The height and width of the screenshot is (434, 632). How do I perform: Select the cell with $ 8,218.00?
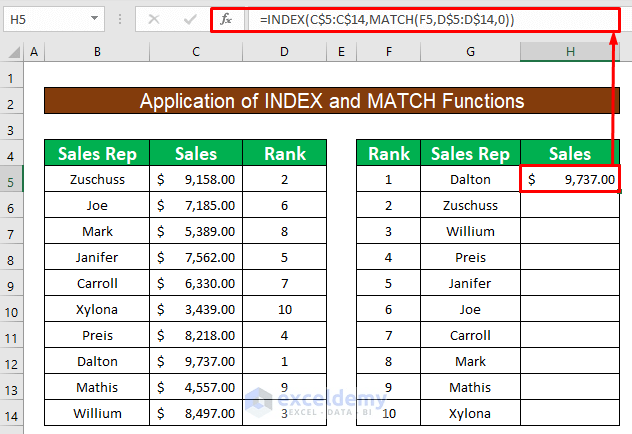(196, 335)
